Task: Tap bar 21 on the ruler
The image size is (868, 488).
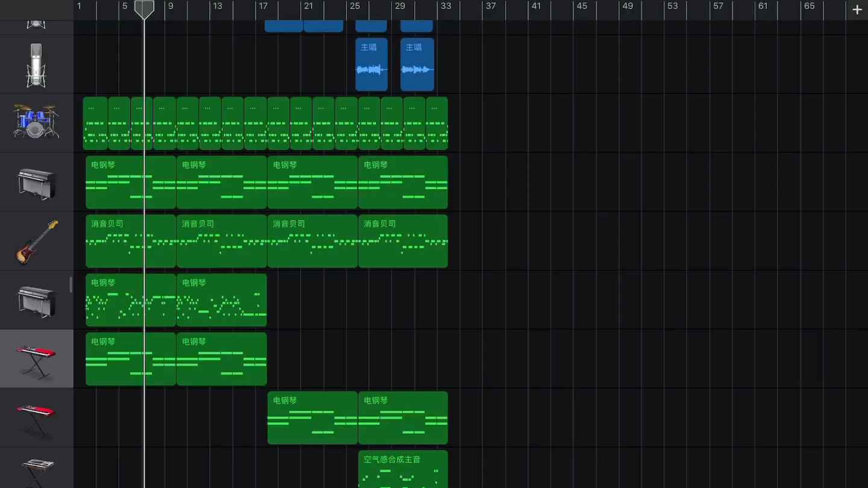Action: [309, 6]
